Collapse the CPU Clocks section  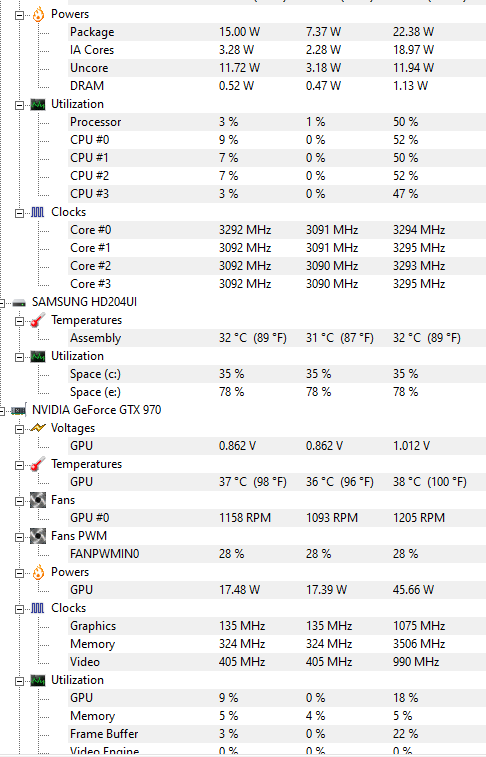[x=19, y=213]
